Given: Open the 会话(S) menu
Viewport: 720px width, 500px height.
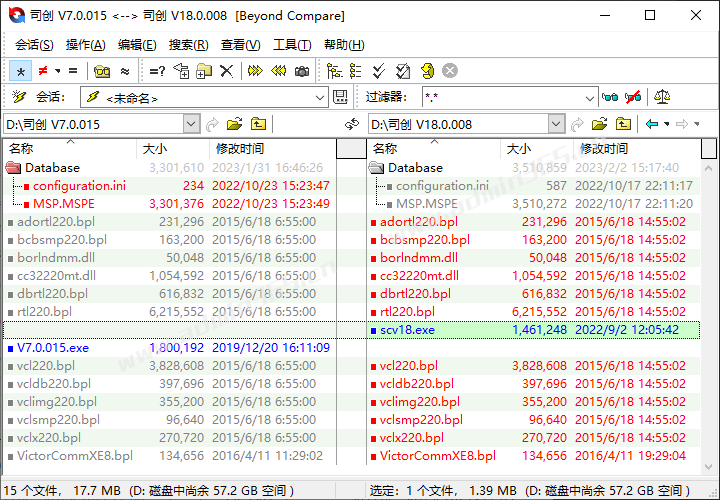Looking at the screenshot, I should 34,45.
